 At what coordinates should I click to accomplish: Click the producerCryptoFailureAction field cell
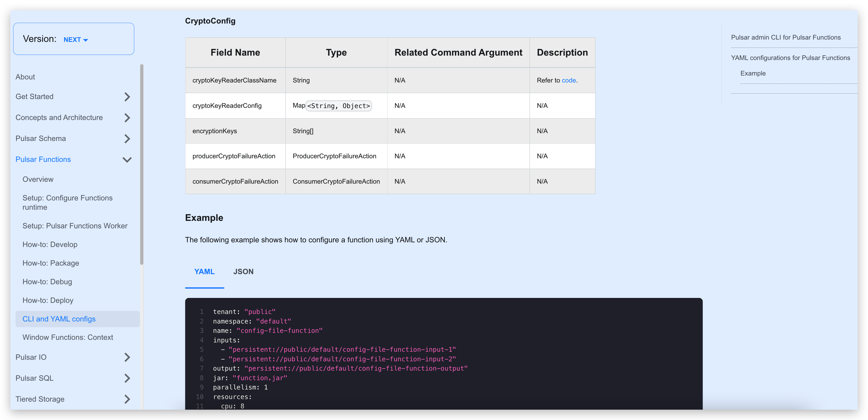[235, 156]
